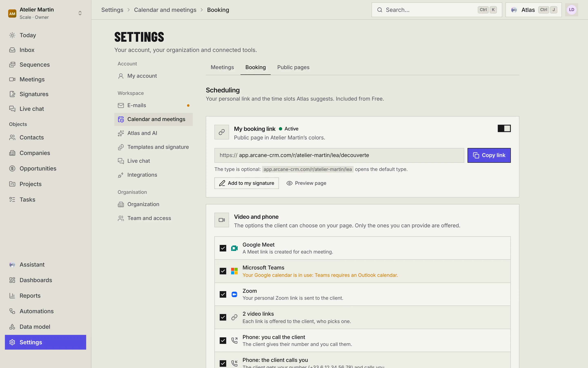Open the Dashboards grid icon

(12, 280)
